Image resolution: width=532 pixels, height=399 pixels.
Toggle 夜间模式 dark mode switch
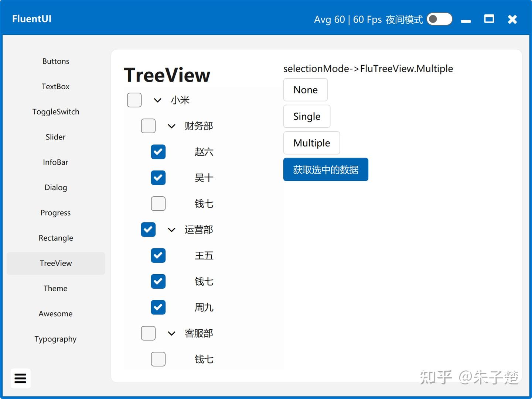439,19
